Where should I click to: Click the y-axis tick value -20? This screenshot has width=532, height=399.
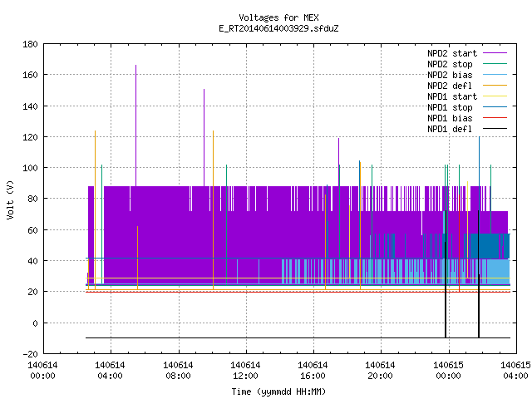click(30, 354)
